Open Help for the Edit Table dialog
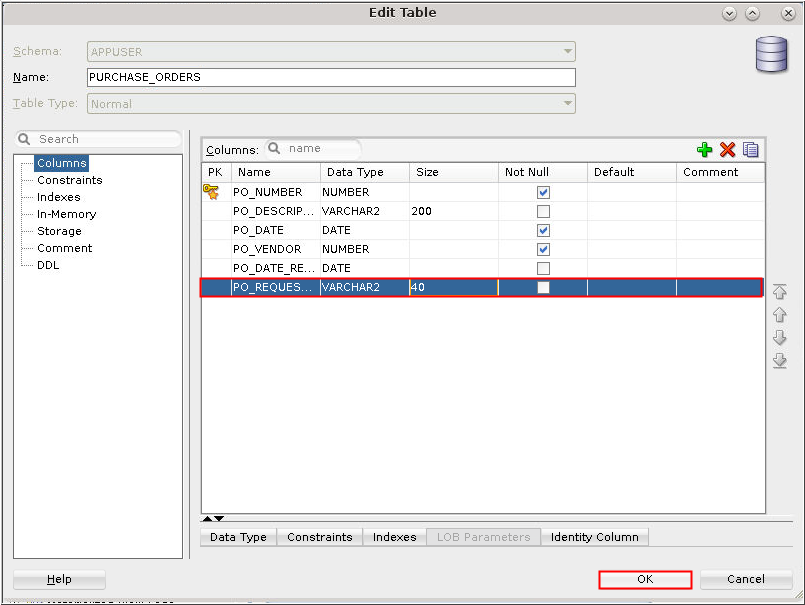Screen dimensions: 805x605 (x=57, y=579)
